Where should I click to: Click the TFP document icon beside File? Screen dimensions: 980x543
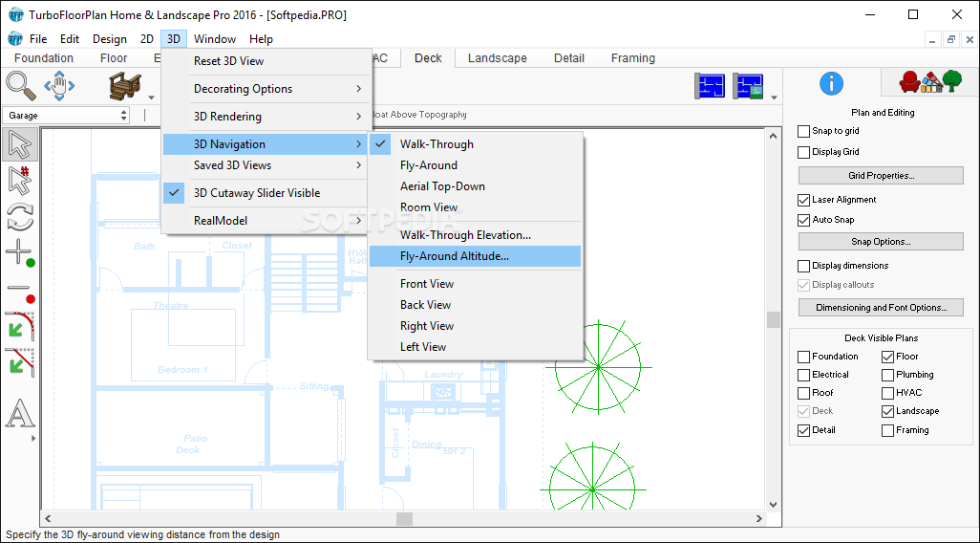15,39
